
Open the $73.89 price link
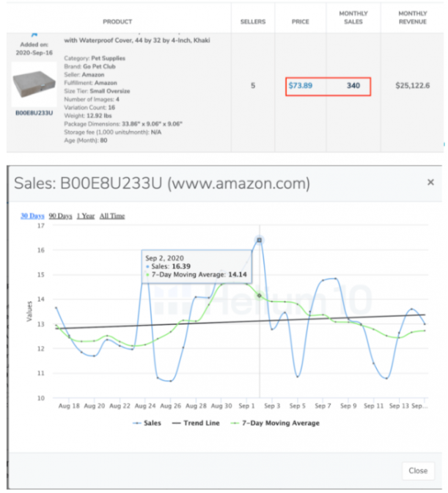301,86
